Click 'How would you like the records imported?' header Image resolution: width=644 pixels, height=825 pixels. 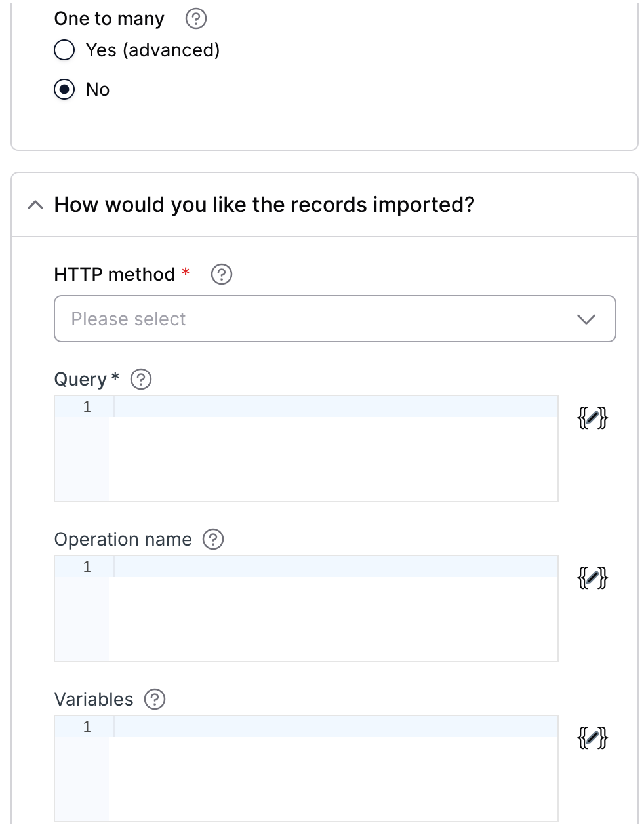[264, 205]
